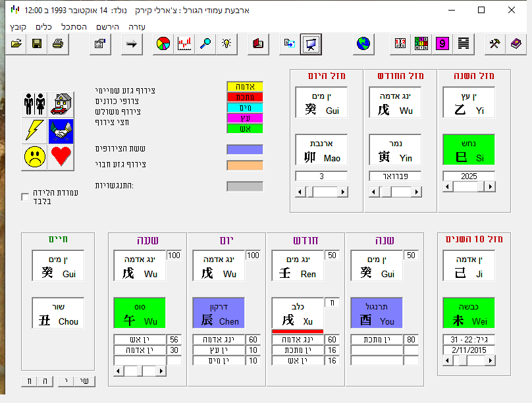Click the globe icon in toolbar
This screenshot has width=532, height=403.
pos(363,44)
